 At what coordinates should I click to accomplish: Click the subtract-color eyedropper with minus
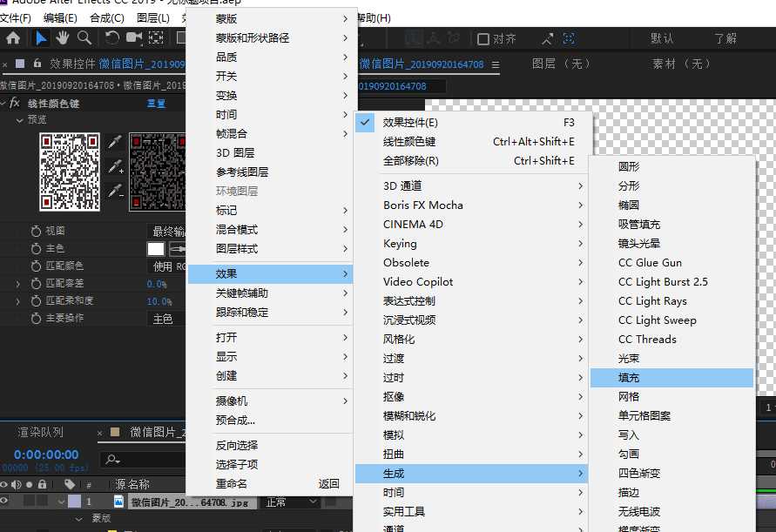[116, 191]
